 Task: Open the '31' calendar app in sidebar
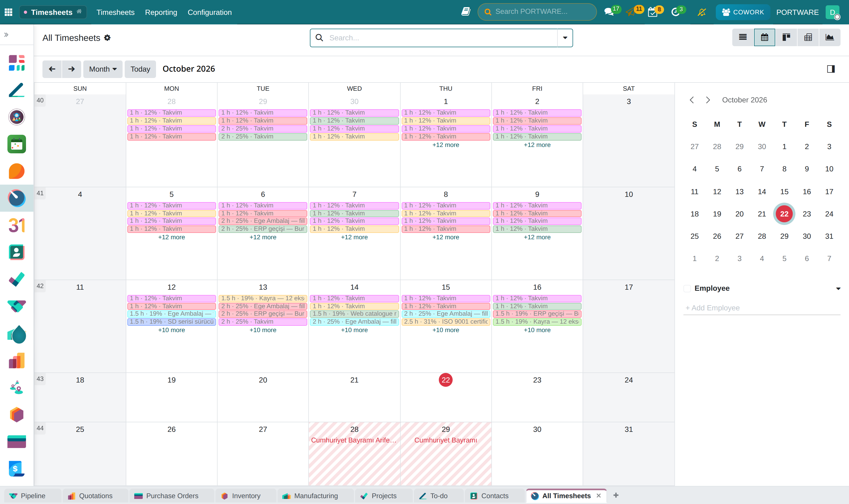click(x=17, y=225)
